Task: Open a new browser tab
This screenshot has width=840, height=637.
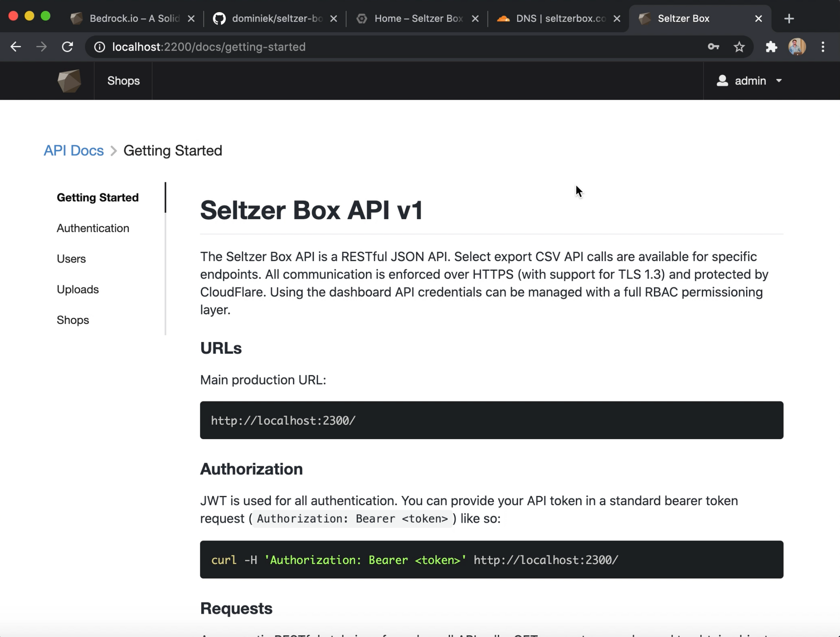Action: tap(789, 18)
